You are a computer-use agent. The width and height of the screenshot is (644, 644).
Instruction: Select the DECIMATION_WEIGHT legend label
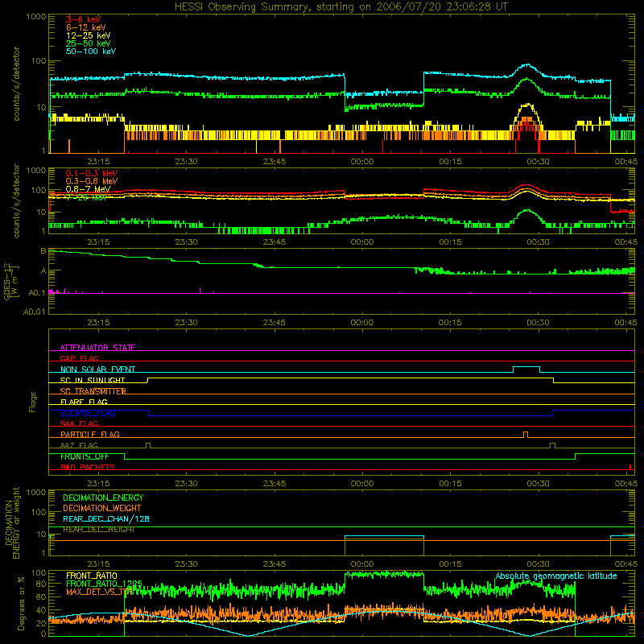tap(102, 508)
